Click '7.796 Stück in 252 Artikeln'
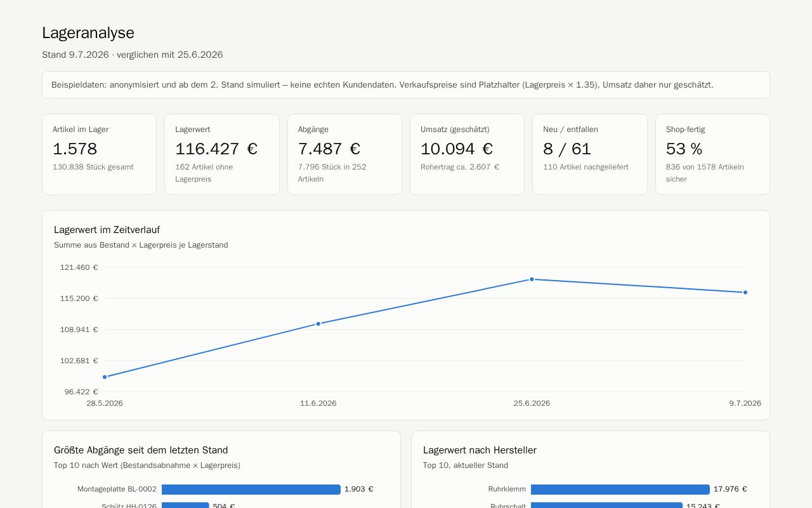812x508 pixels. coord(332,173)
